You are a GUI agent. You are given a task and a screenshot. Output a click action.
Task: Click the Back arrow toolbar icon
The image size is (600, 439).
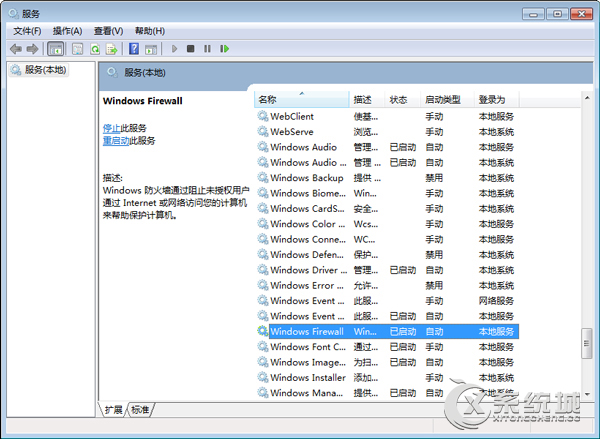[x=16, y=49]
